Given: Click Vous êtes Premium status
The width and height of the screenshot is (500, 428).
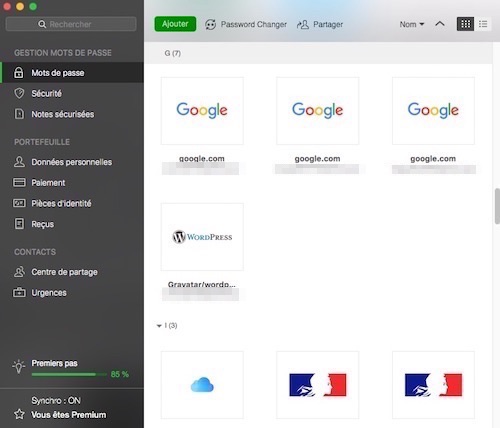Looking at the screenshot, I should pyautogui.click(x=69, y=415).
